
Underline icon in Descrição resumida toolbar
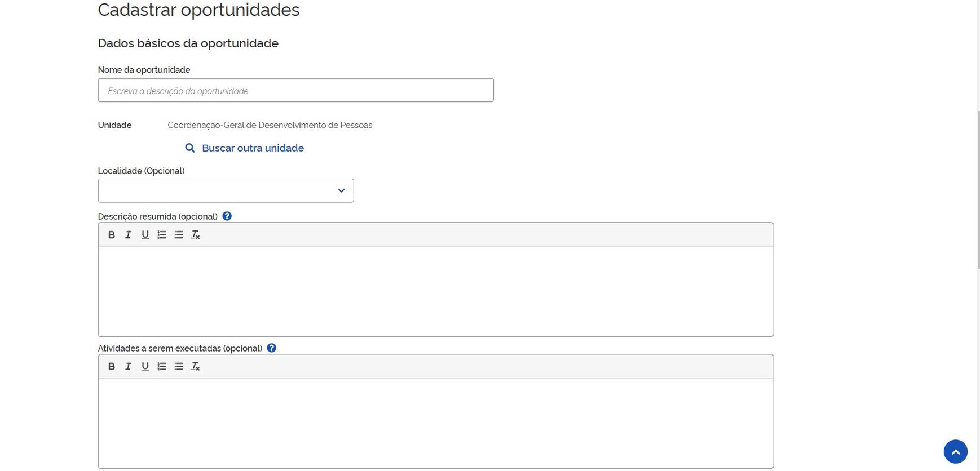[x=145, y=235]
